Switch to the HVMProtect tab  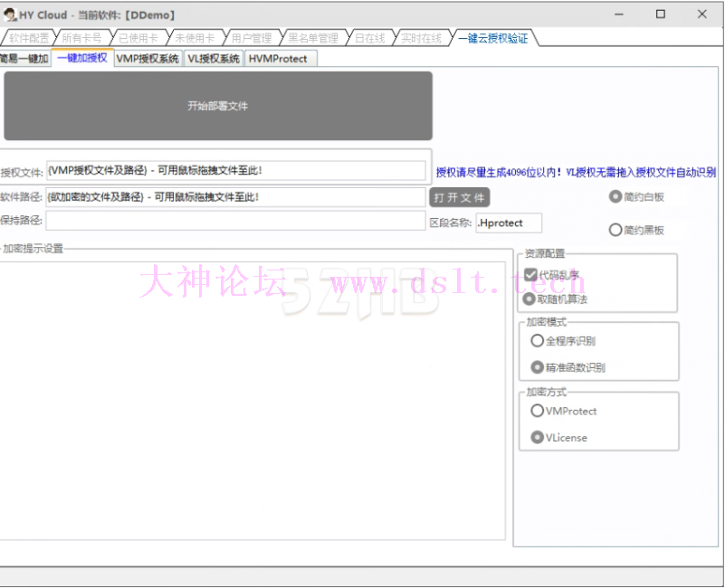(278, 59)
